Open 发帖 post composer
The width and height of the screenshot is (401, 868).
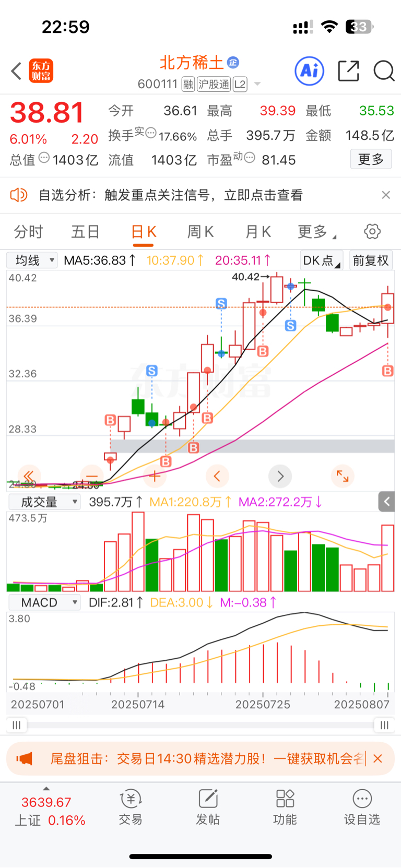pos(208,807)
